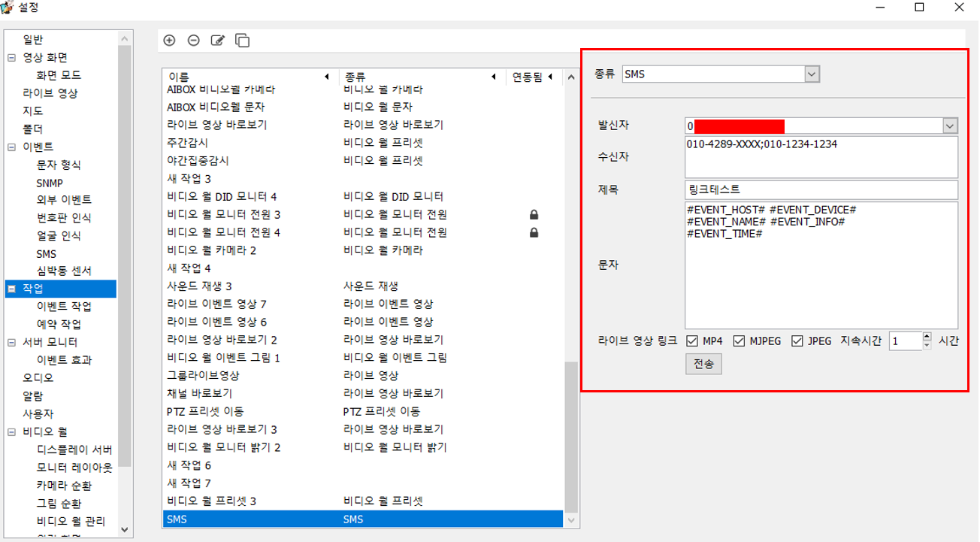The image size is (980, 542).
Task: Uncheck the MP4 live video link checkbox
Action: (692, 341)
